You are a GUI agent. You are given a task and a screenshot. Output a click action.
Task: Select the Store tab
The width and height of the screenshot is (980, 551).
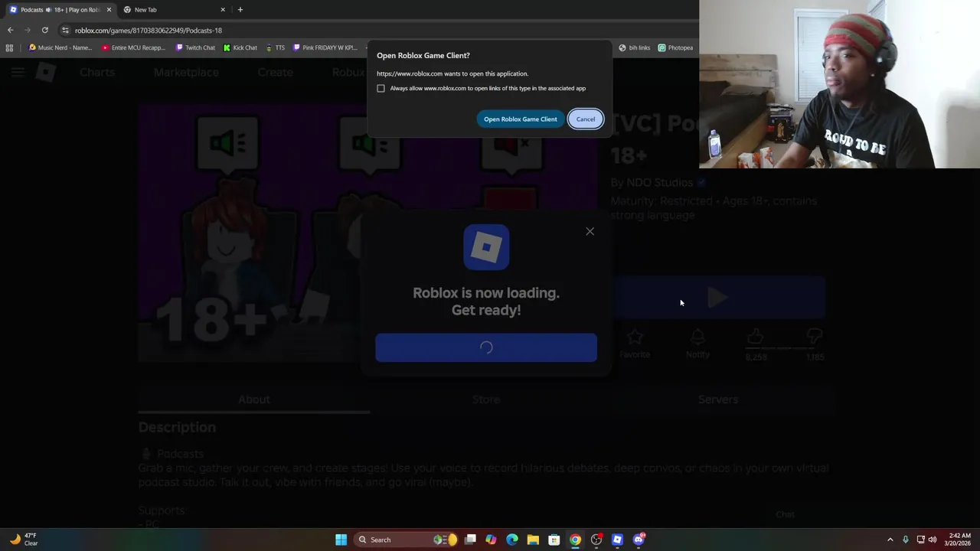[x=486, y=399]
